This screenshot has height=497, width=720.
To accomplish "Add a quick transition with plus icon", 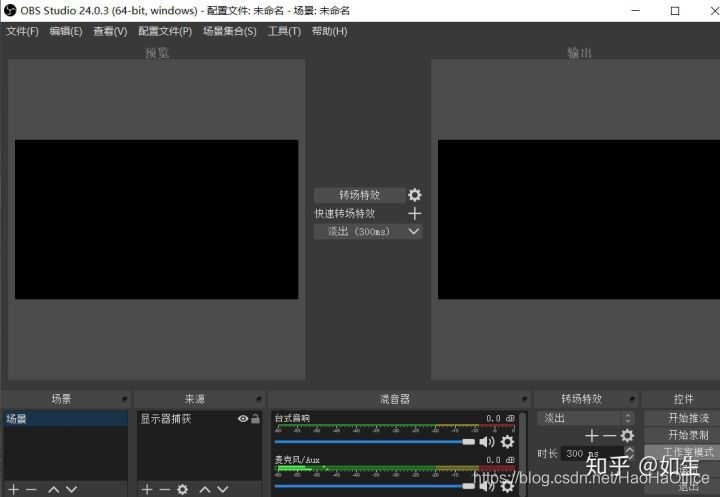I will click(414, 213).
